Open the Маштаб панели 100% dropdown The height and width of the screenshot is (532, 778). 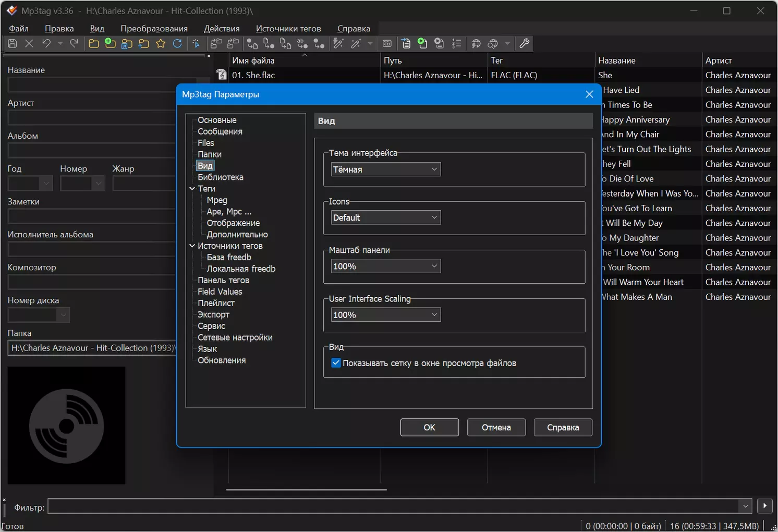coord(386,267)
